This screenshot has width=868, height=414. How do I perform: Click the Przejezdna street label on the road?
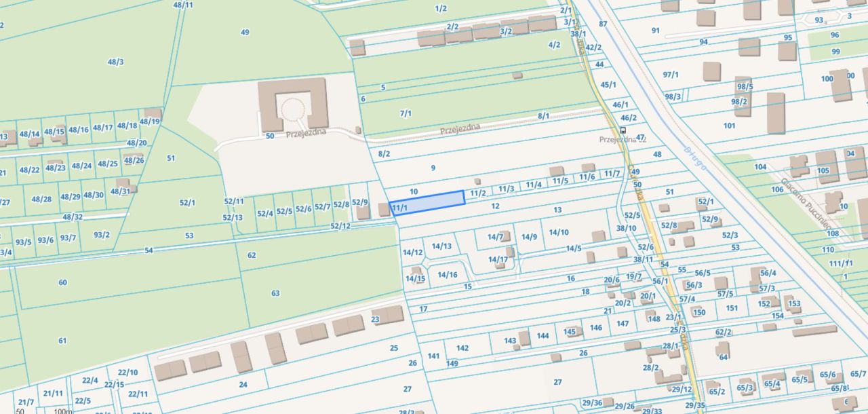[460, 128]
